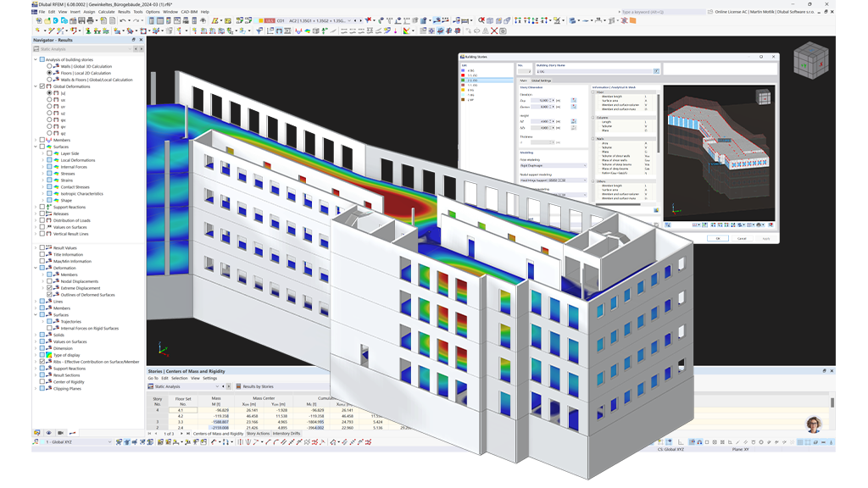
Task: Click the pin icon on the Navigator - Results panel
Action: pos(134,41)
